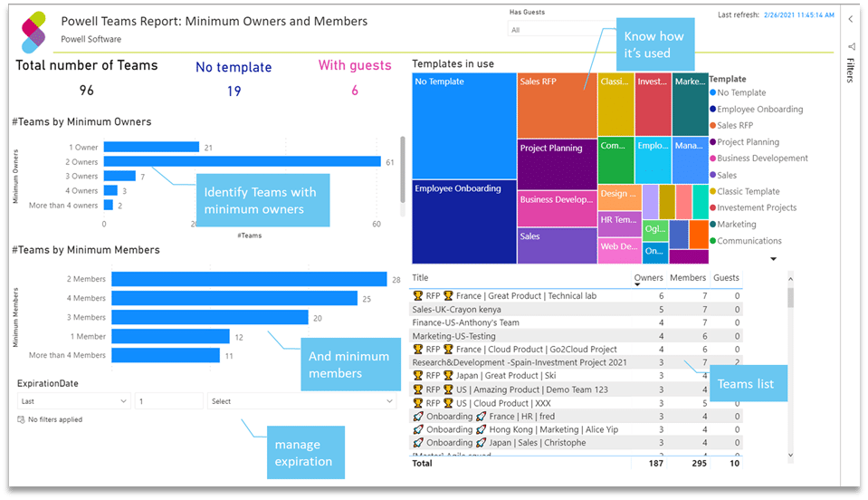Click the Communications legend entry
Image resolution: width=868 pixels, height=500 pixels.
746,241
